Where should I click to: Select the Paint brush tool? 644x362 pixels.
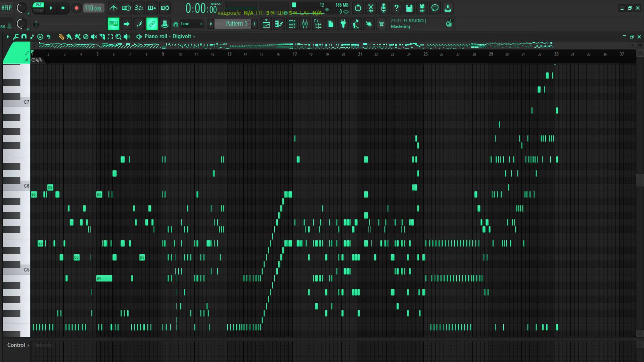[x=70, y=37]
